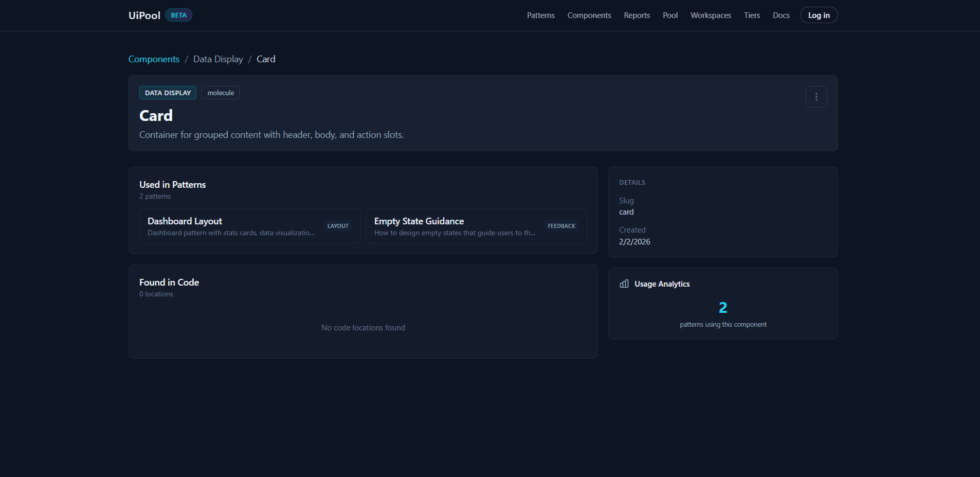Click the DETAILS section label
Image resolution: width=980 pixels, height=477 pixels.
(632, 183)
